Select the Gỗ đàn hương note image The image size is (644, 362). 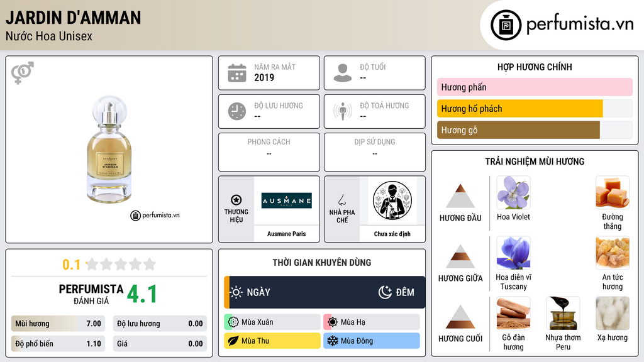click(x=513, y=313)
